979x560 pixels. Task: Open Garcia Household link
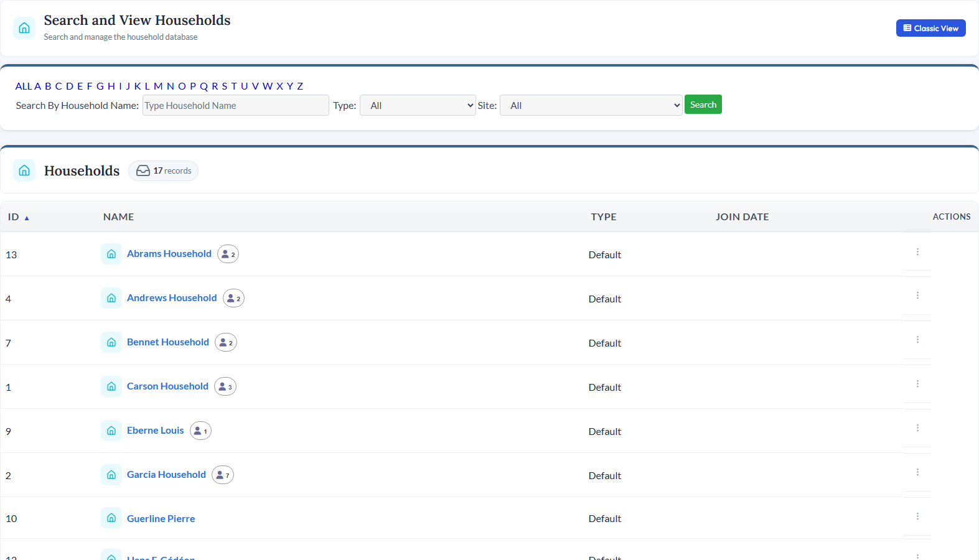click(x=166, y=475)
